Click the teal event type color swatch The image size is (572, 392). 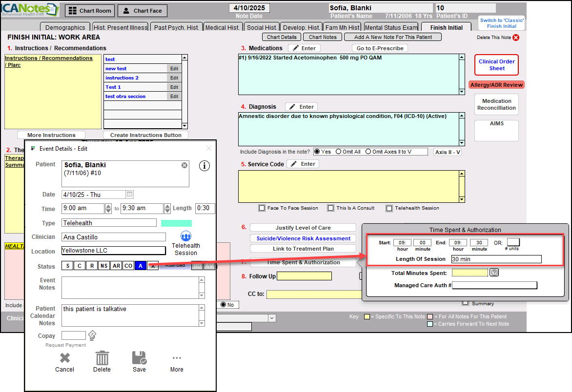pyautogui.click(x=176, y=223)
